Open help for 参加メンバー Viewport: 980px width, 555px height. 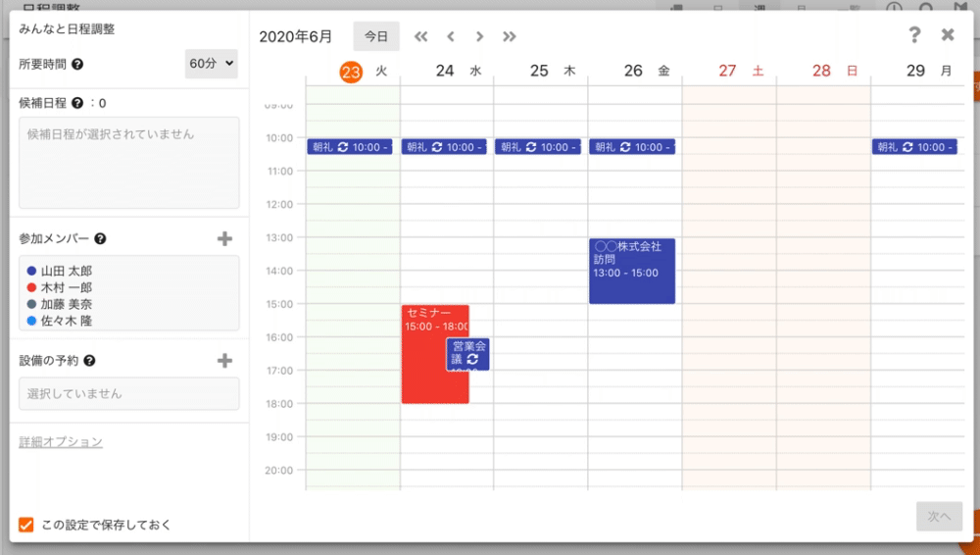tap(100, 238)
